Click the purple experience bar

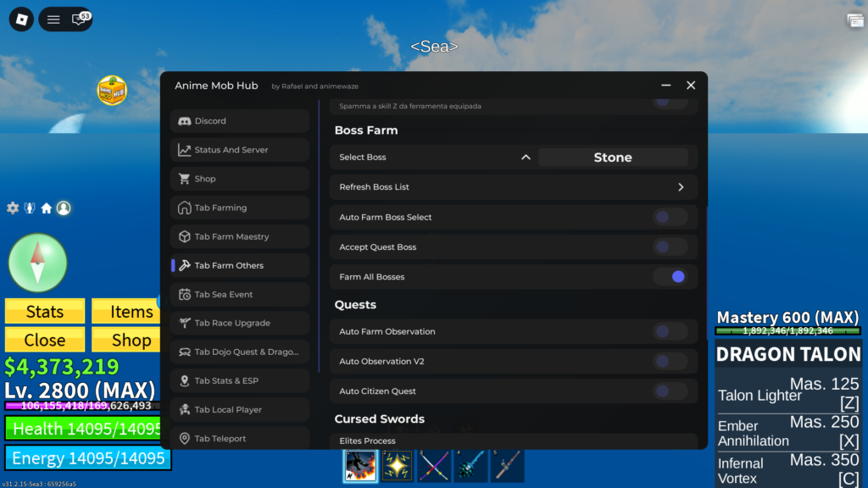click(83, 406)
